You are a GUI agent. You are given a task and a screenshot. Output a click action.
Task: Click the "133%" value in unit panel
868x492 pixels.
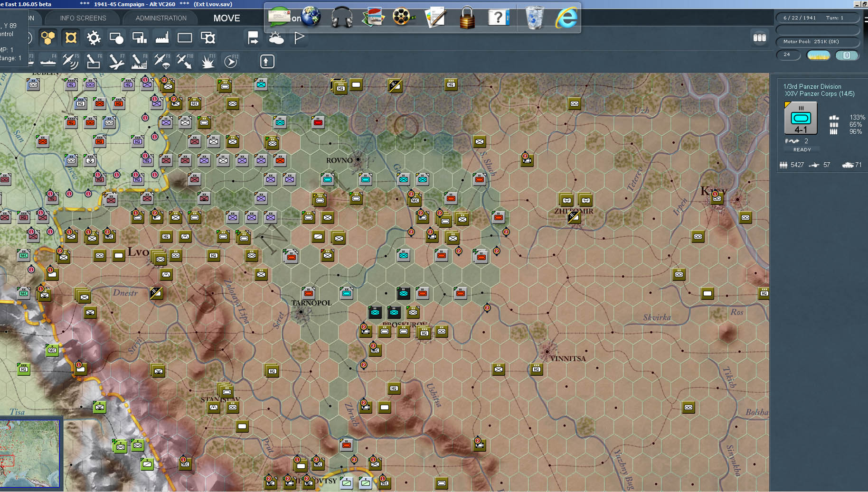(x=857, y=117)
